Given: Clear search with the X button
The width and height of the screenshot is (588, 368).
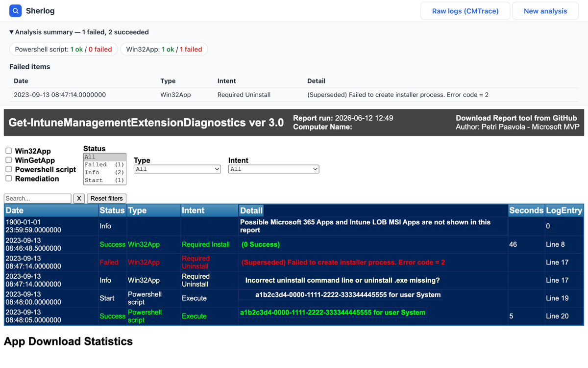Looking at the screenshot, I should [79, 198].
